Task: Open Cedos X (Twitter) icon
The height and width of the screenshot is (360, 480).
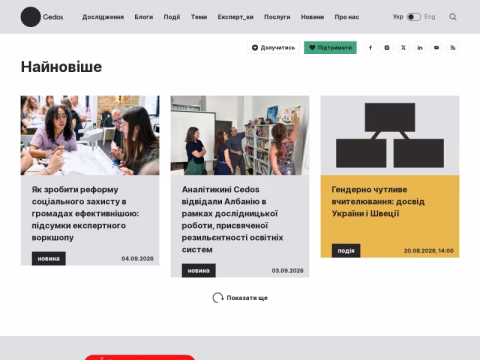Action: click(x=403, y=48)
